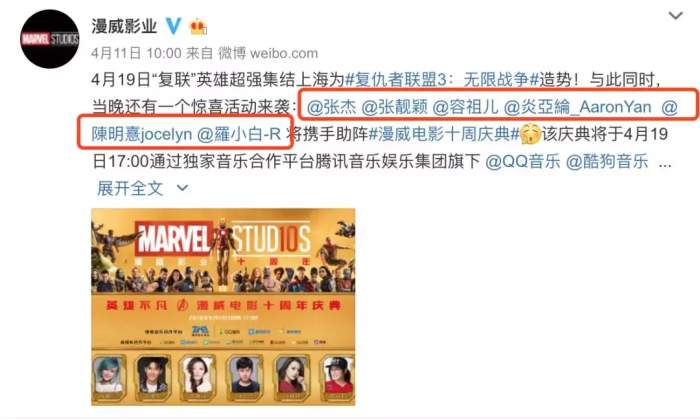
Task: Click the 4月11日 10:00 post timestamp
Action: [136, 53]
